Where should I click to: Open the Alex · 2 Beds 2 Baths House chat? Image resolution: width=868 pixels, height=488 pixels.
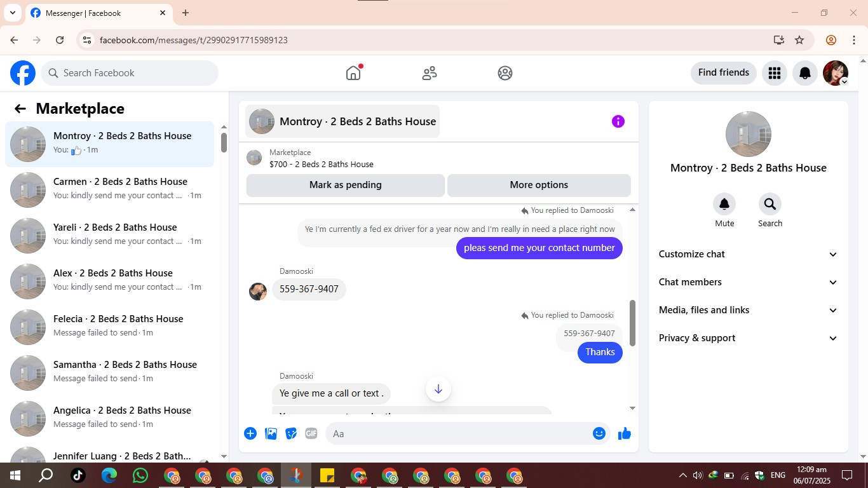pyautogui.click(x=110, y=281)
